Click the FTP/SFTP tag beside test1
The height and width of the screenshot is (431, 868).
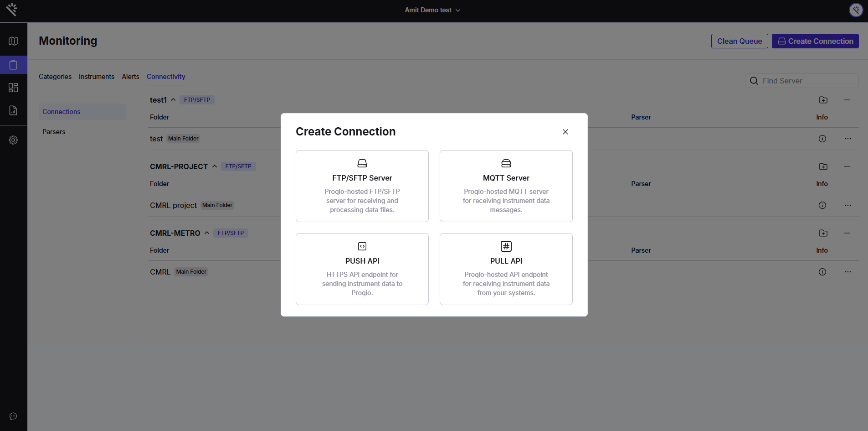(x=197, y=100)
